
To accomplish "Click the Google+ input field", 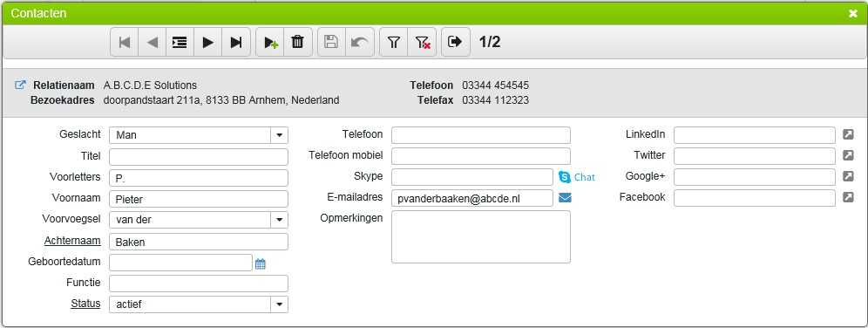I will tap(755, 177).
